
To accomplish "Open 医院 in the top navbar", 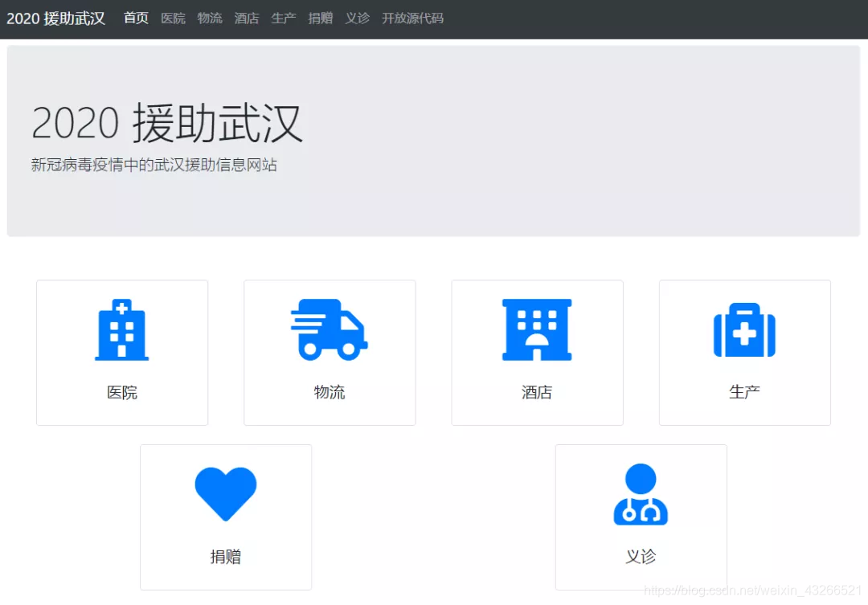I will 174,18.
